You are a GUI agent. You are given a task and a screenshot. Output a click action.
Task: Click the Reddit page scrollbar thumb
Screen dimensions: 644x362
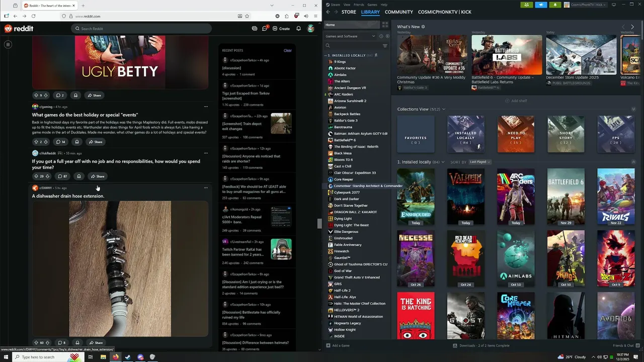[319, 224]
